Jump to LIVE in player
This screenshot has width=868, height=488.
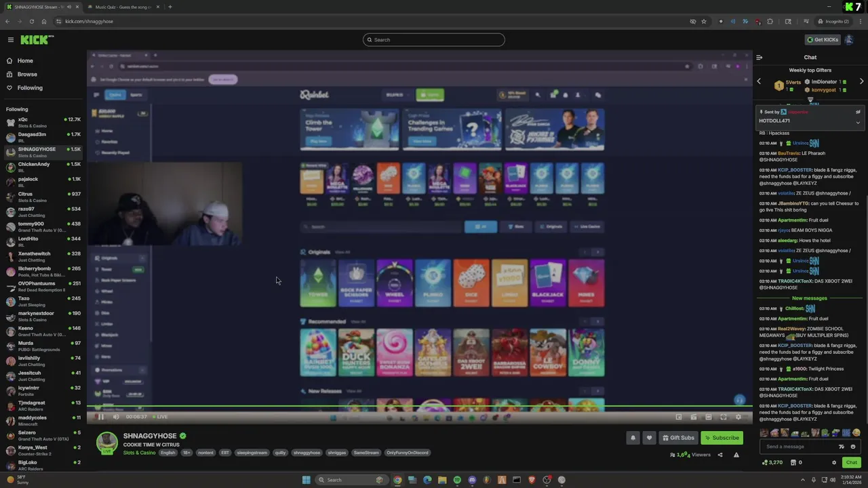click(x=160, y=417)
